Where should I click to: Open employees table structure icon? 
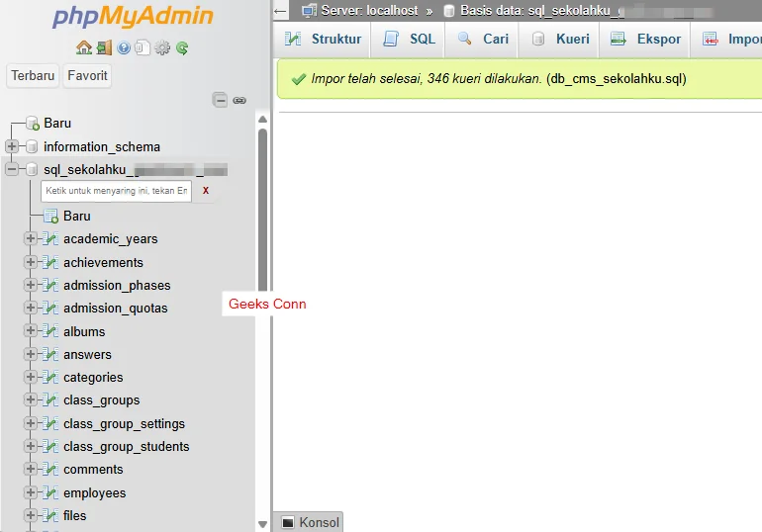pyautogui.click(x=50, y=492)
